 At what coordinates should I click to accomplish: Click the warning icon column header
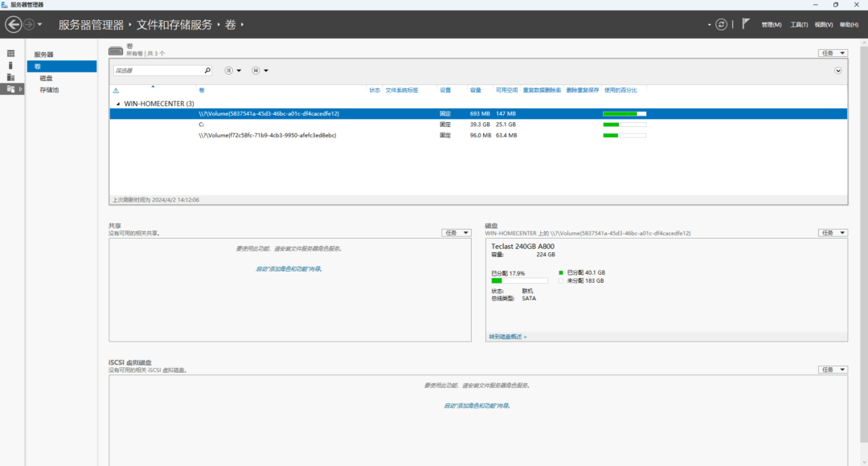(x=116, y=90)
